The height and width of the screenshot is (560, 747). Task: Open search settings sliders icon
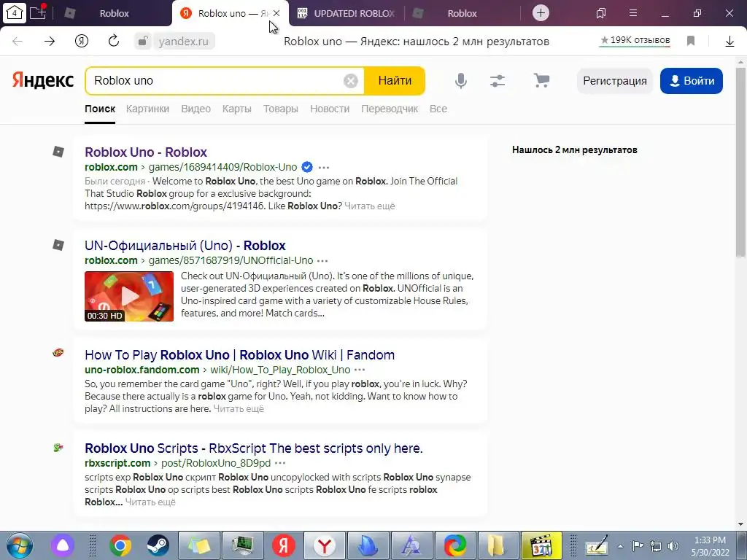click(498, 81)
